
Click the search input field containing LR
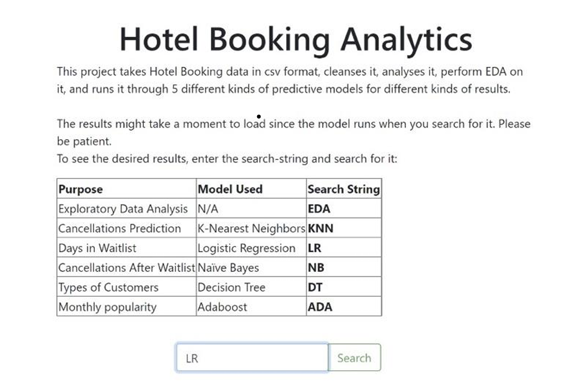(x=252, y=358)
